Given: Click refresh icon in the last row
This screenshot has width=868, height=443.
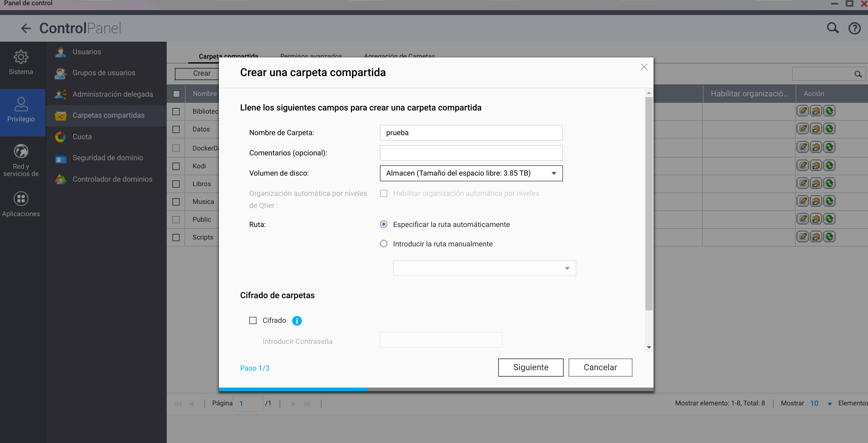Looking at the screenshot, I should [829, 237].
